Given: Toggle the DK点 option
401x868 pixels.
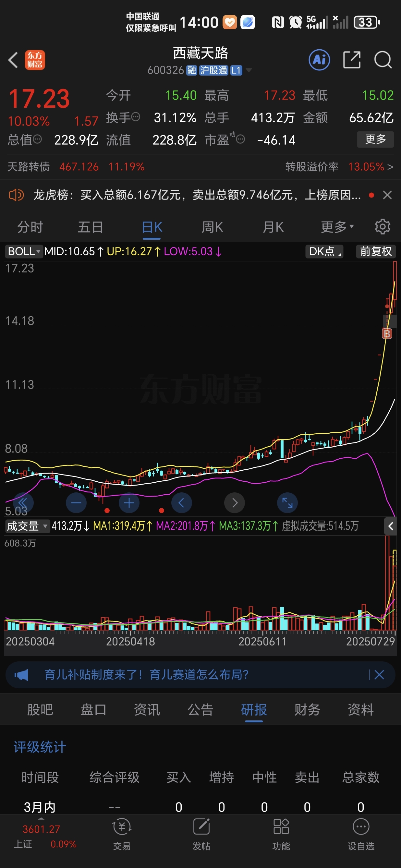Looking at the screenshot, I should point(324,251).
